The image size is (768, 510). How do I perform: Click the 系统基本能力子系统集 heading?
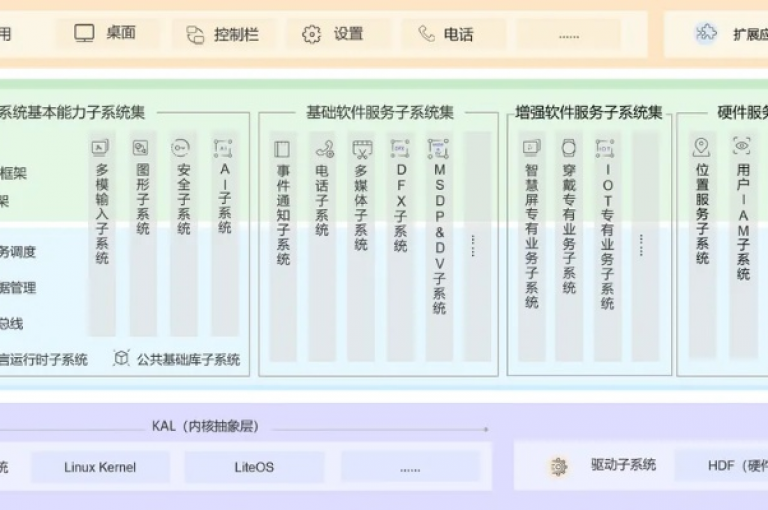point(72,112)
